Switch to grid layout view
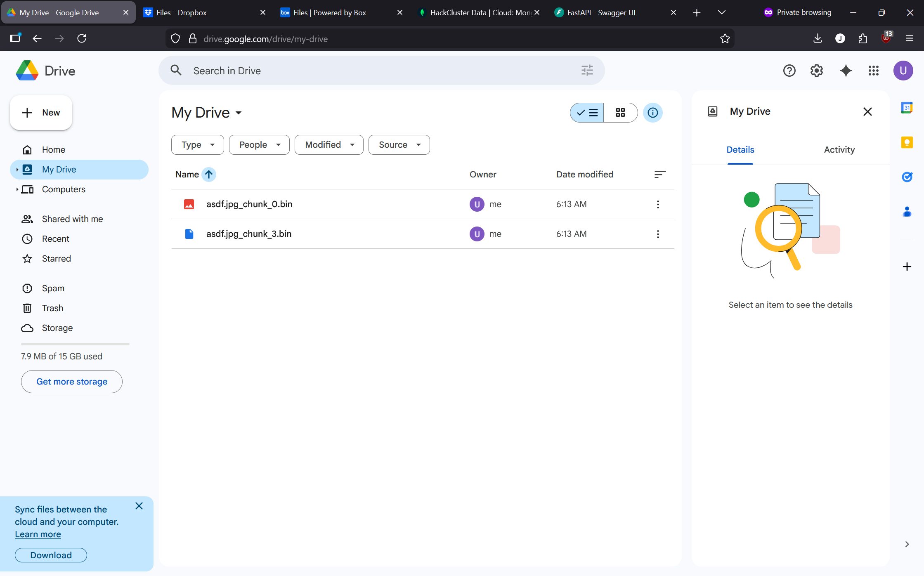Image resolution: width=924 pixels, height=576 pixels. 620,113
